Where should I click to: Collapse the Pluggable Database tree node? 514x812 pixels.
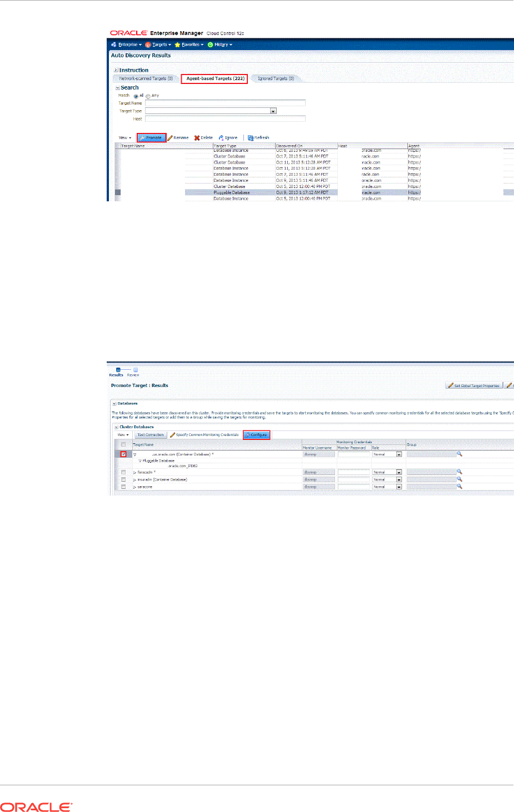140,461
